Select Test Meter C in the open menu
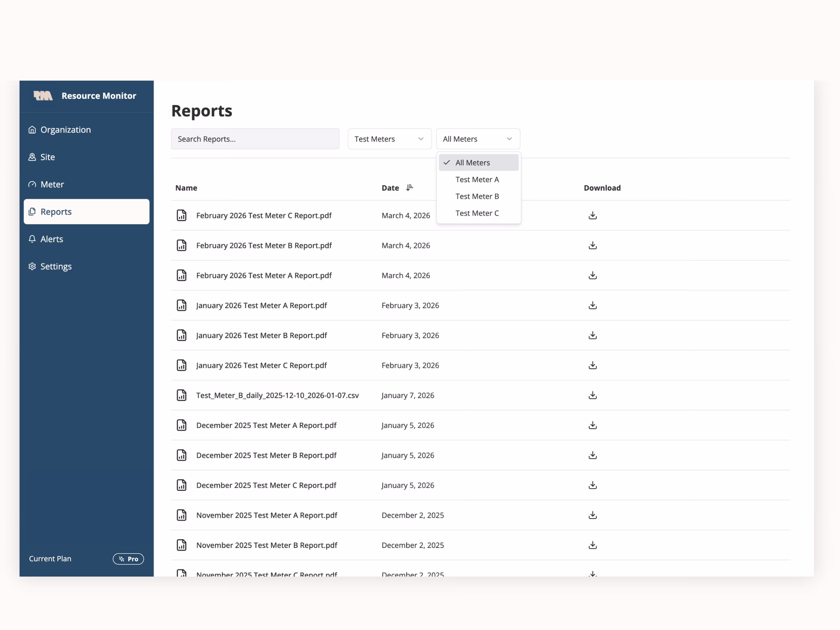 [477, 213]
